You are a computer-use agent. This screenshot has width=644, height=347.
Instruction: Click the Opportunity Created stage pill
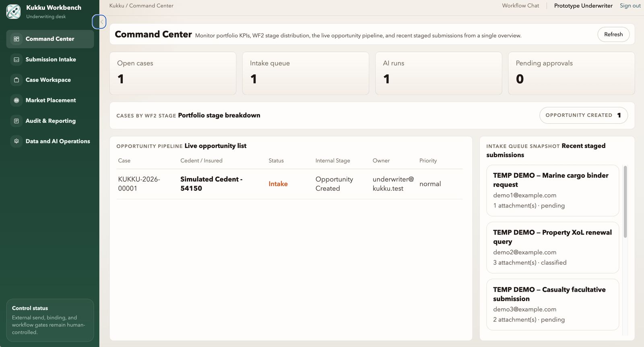pos(583,115)
